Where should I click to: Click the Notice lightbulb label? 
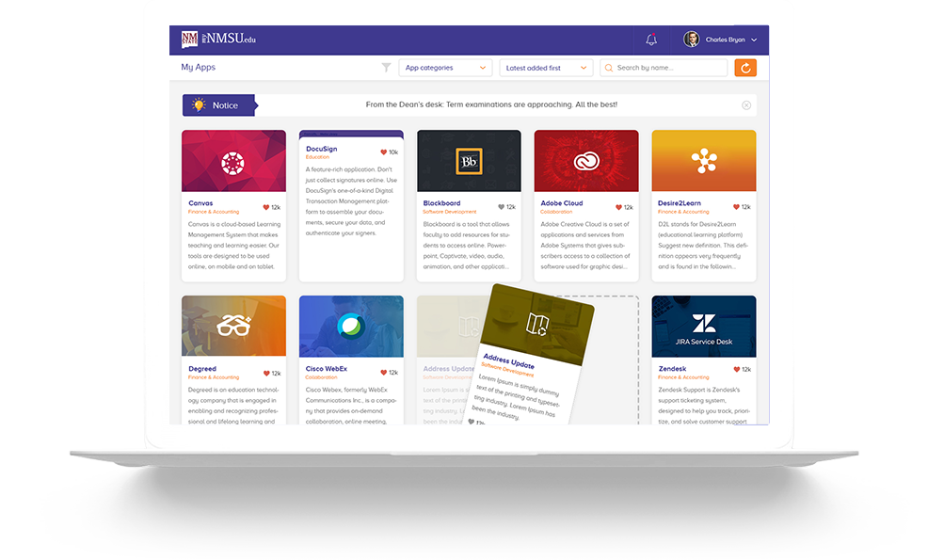click(x=218, y=105)
